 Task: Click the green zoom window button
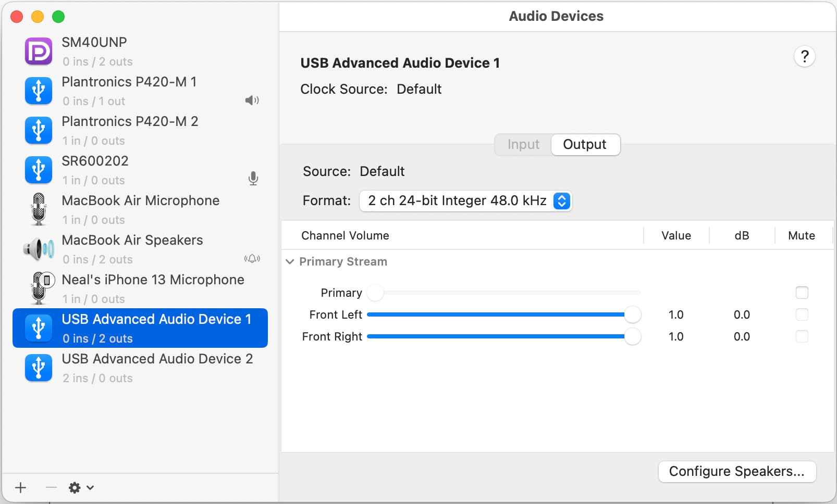pos(58,17)
